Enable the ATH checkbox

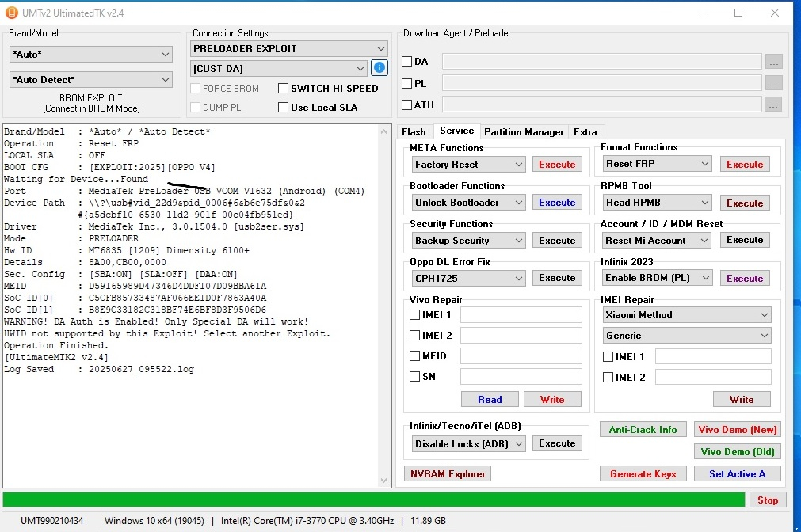(x=407, y=104)
